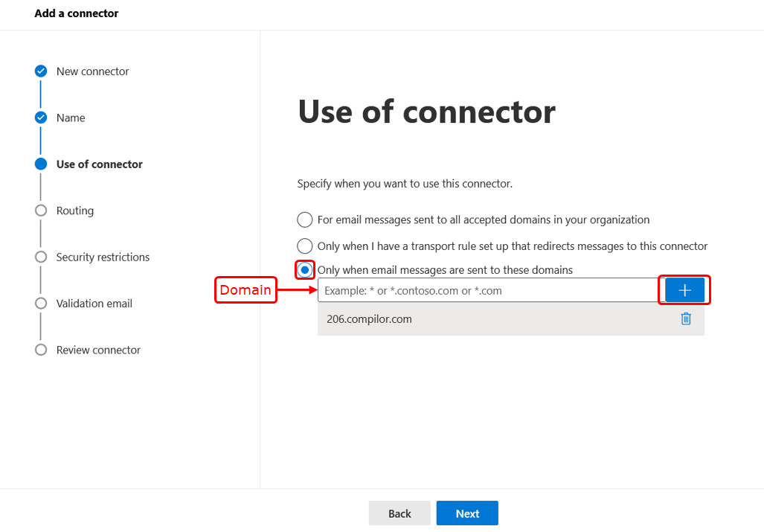This screenshot has width=764, height=532.
Task: Click the Review connector step circle
Action: pos(41,350)
